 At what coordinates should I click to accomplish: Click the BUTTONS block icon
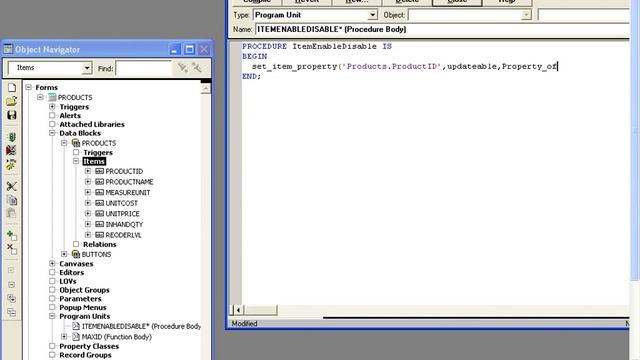tap(76, 254)
